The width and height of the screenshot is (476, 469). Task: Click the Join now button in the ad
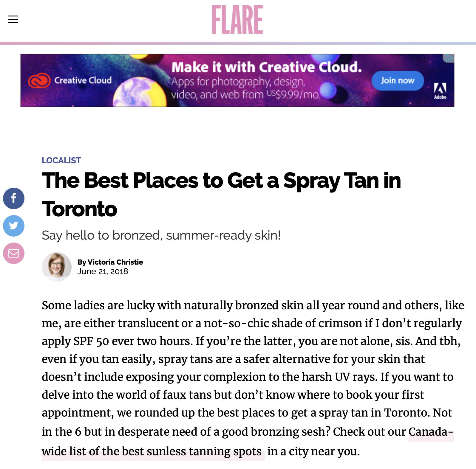398,80
